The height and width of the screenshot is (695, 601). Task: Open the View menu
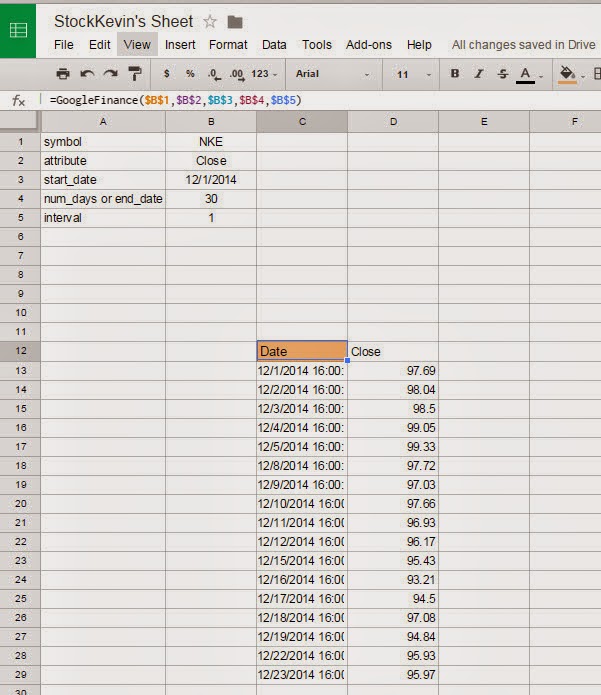pos(137,45)
